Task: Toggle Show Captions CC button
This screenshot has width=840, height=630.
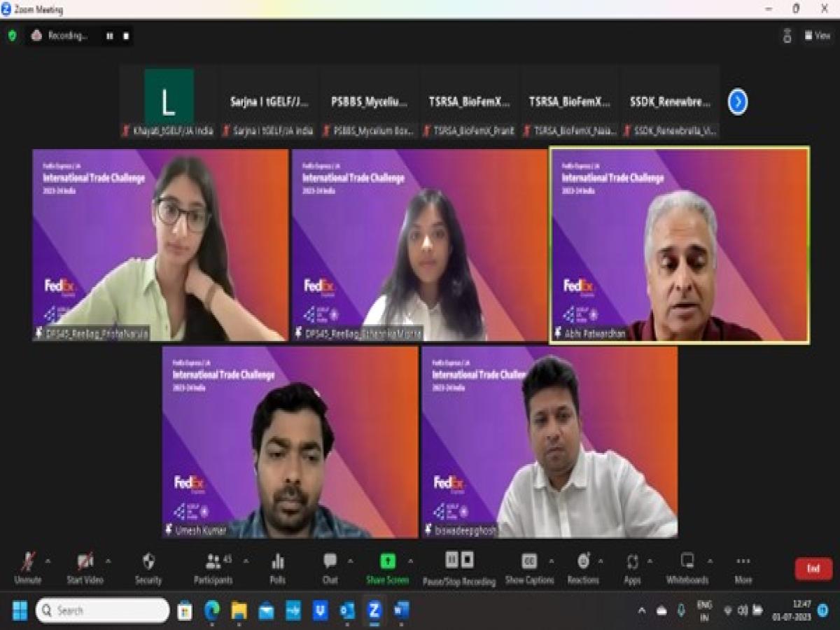Action: tap(529, 568)
